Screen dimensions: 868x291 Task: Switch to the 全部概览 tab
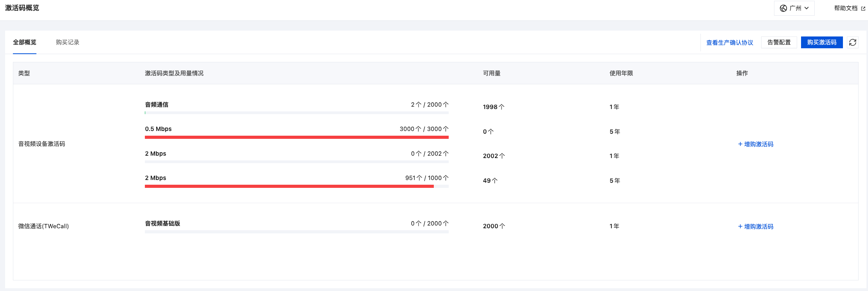tap(25, 42)
